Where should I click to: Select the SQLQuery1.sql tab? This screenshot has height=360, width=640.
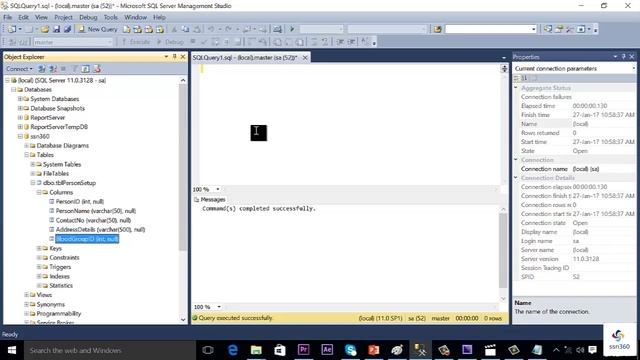[x=245, y=58]
